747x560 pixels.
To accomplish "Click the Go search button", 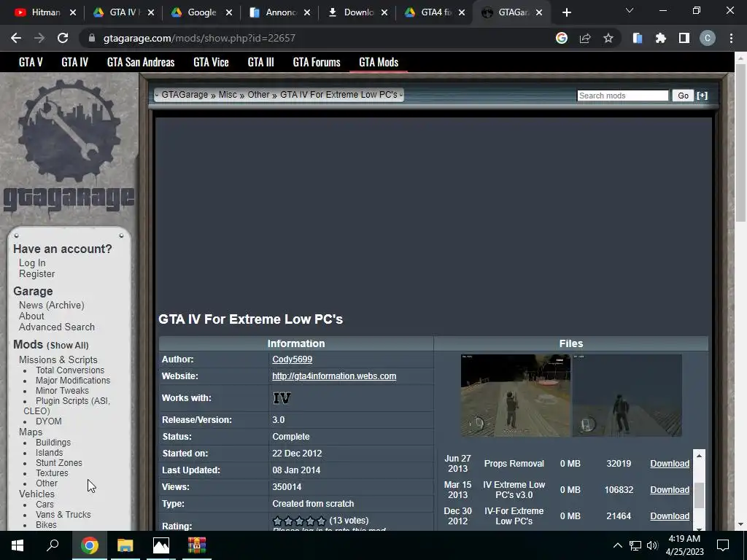I will point(683,96).
